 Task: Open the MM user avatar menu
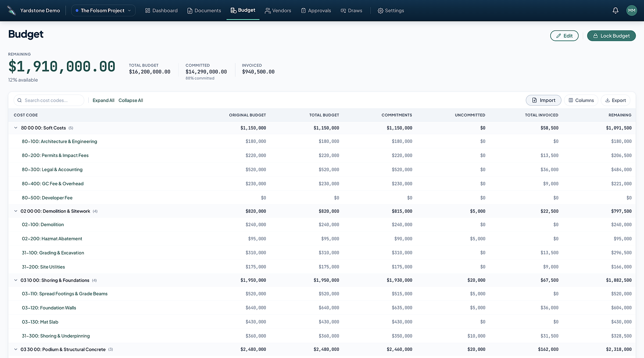(631, 10)
